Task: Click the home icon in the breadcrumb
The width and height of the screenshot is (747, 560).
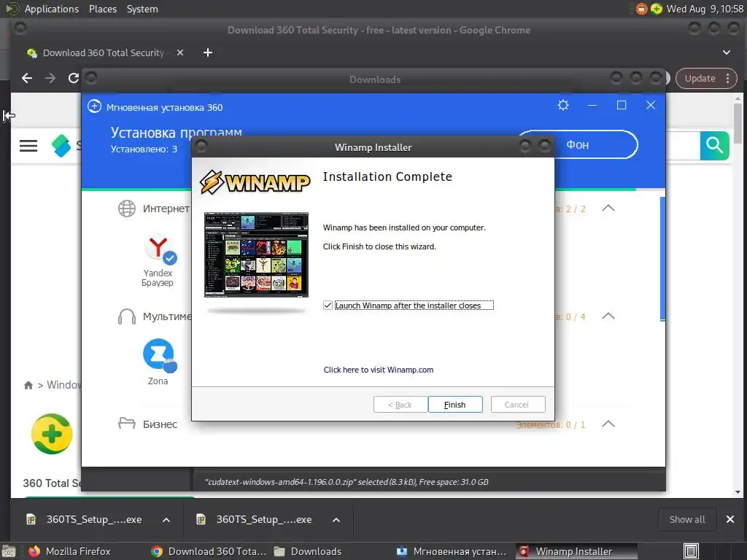Action: 28,385
